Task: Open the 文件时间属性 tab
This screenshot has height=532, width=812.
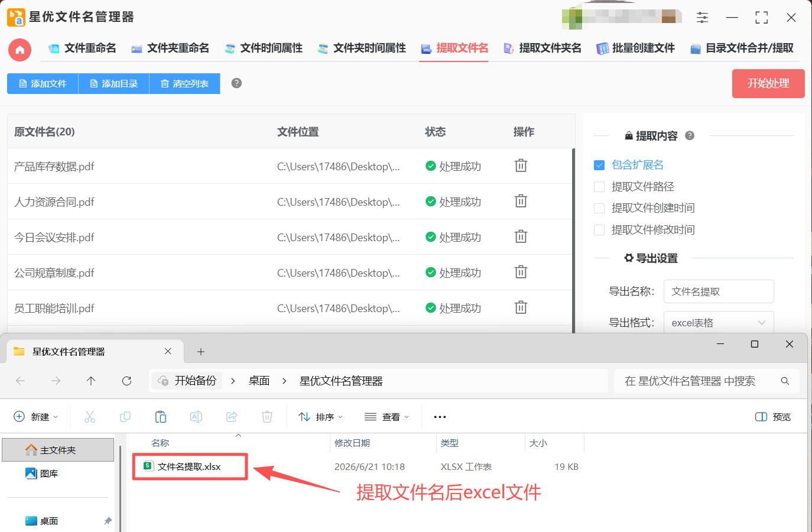Action: coord(264,48)
